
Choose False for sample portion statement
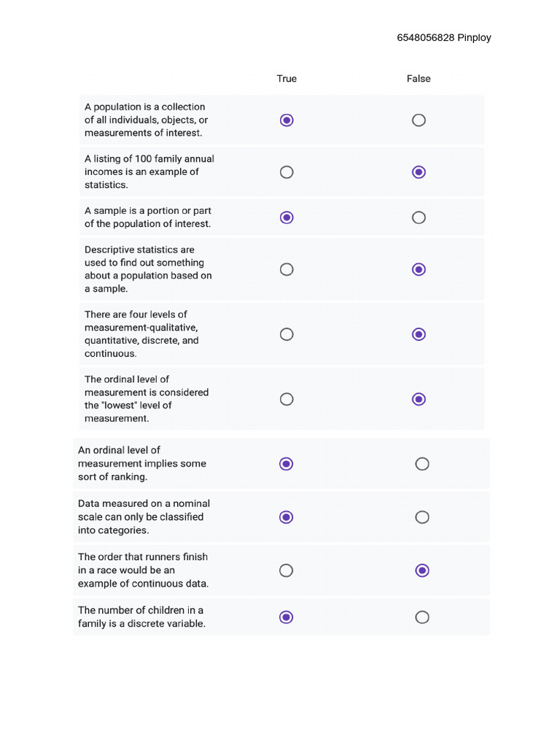pyautogui.click(x=419, y=217)
